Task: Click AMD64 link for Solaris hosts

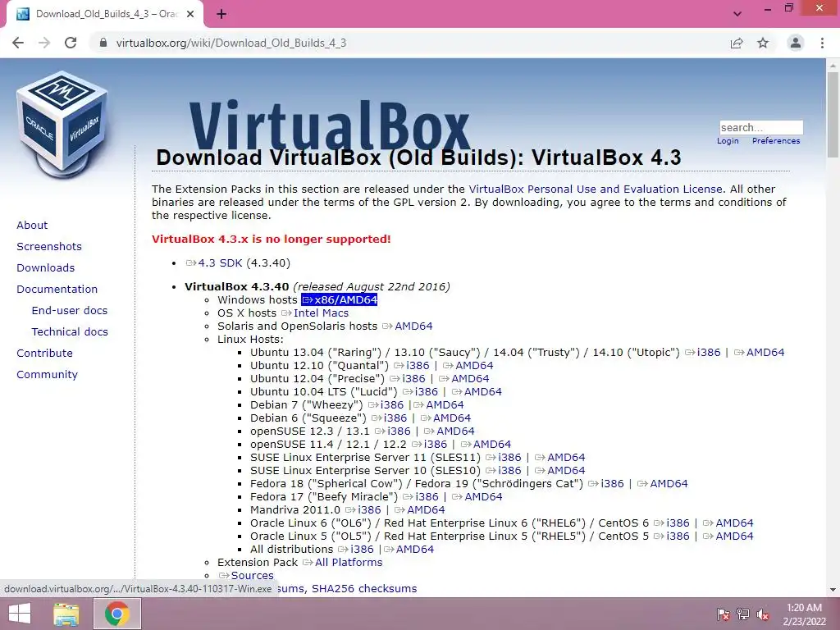Action: (x=413, y=326)
